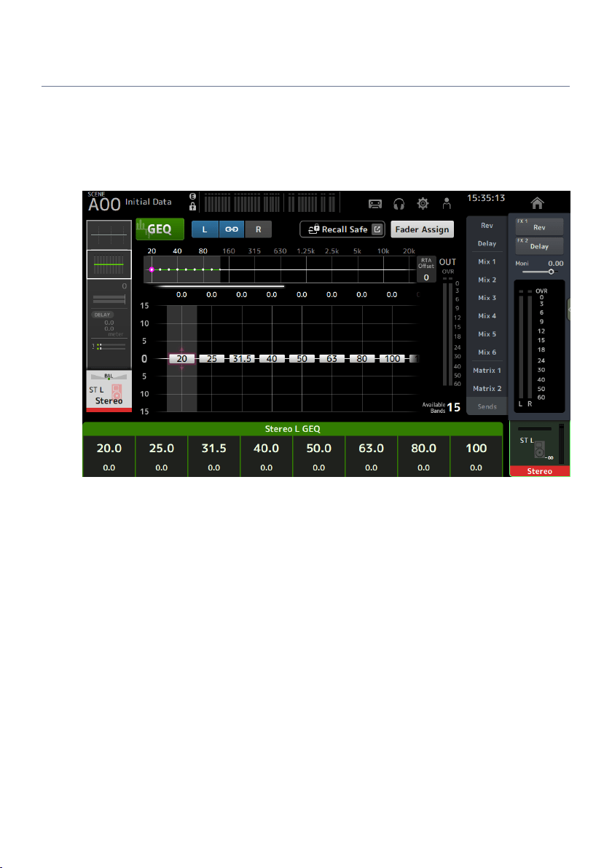The height and width of the screenshot is (868, 612).
Task: Click the 63.0 band parameter cell
Action: pyautogui.click(x=371, y=456)
